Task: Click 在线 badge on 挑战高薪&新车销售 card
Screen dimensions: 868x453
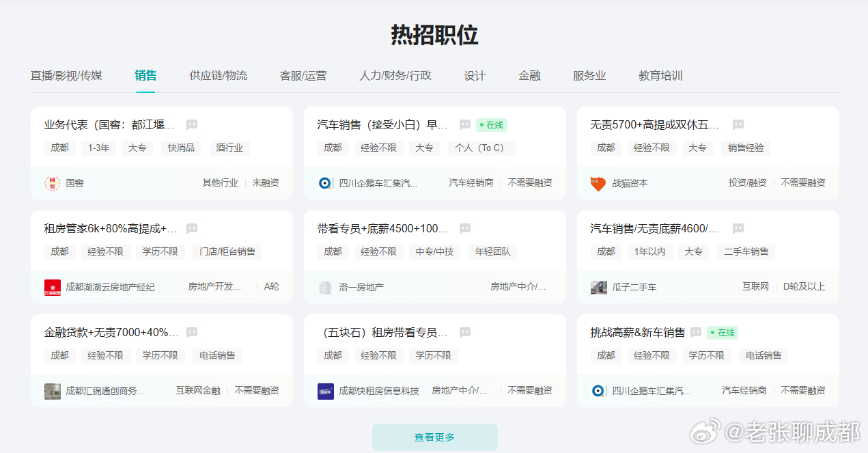Action: point(723,333)
